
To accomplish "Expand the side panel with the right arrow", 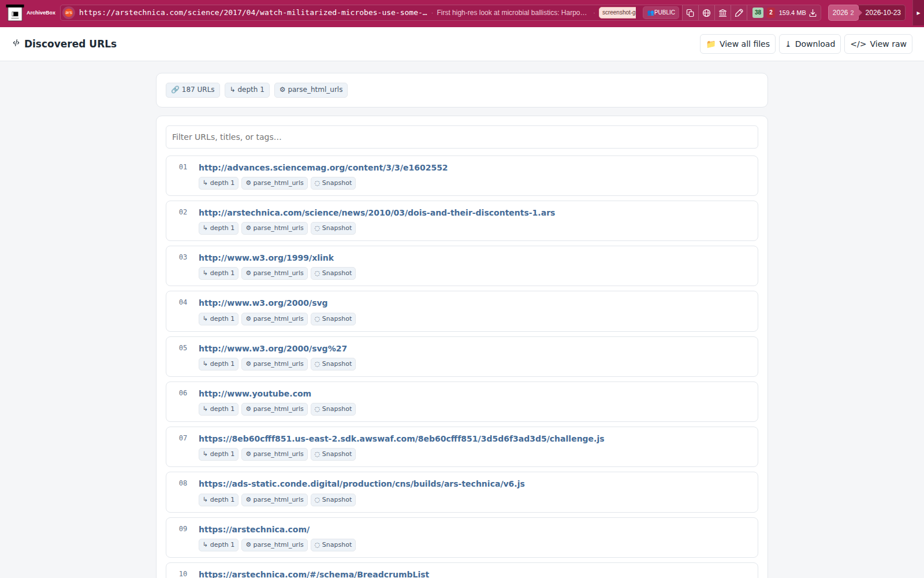I will 918,13.
